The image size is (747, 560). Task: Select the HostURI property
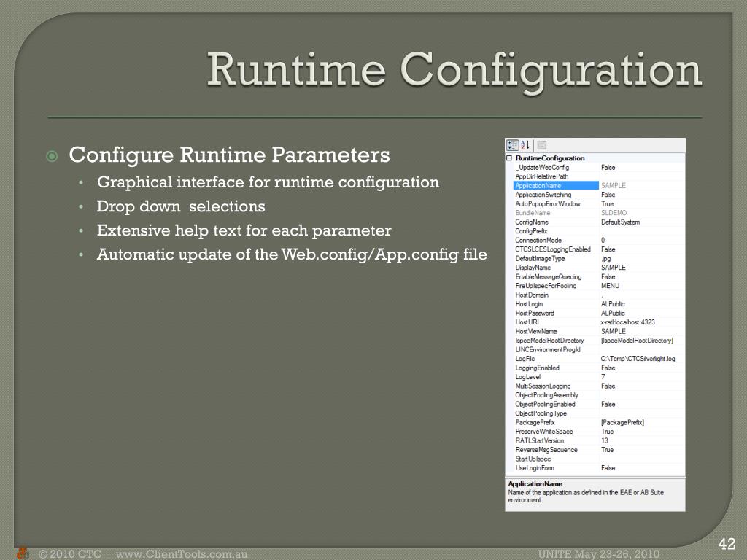point(527,322)
